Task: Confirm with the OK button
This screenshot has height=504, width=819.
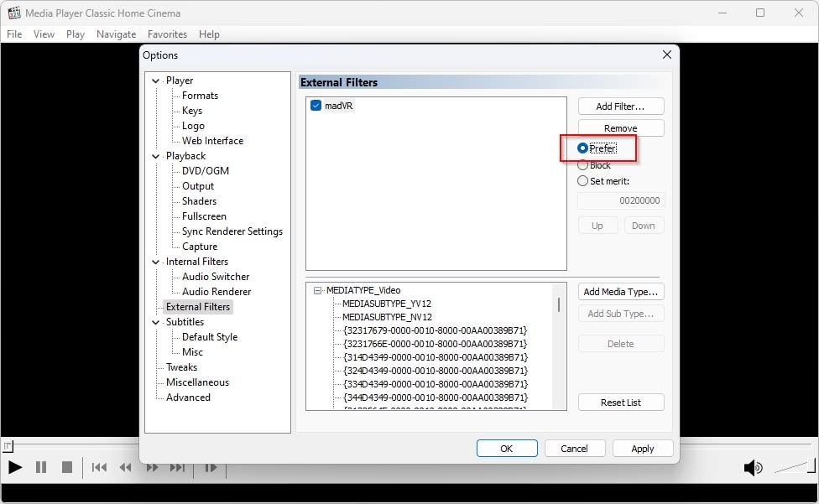Action: (507, 448)
